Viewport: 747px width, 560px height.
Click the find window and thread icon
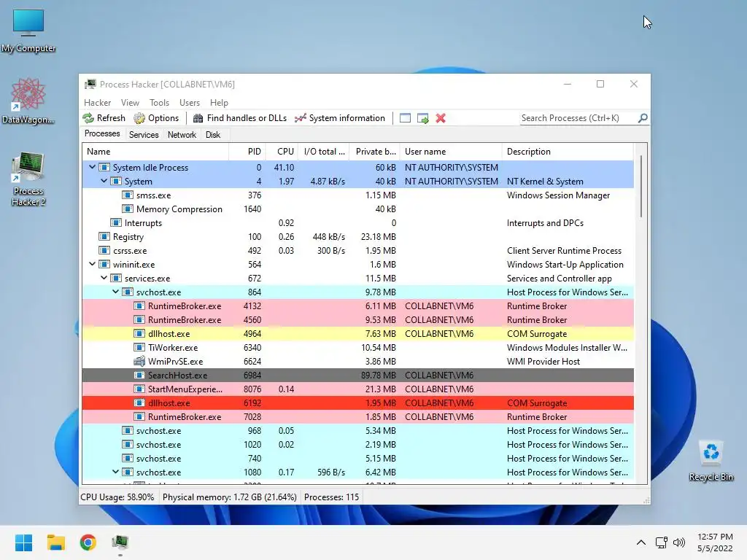[422, 118]
